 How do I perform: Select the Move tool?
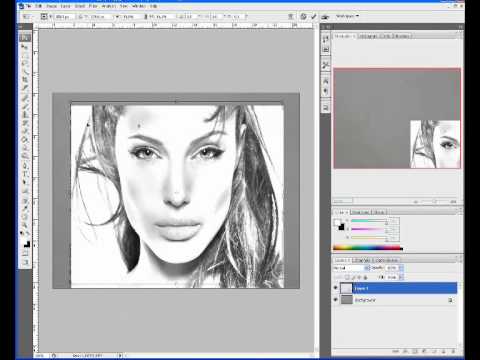25,47
